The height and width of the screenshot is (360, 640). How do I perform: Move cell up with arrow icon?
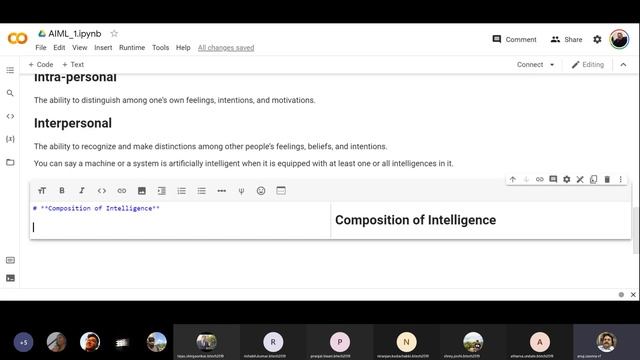point(513,179)
